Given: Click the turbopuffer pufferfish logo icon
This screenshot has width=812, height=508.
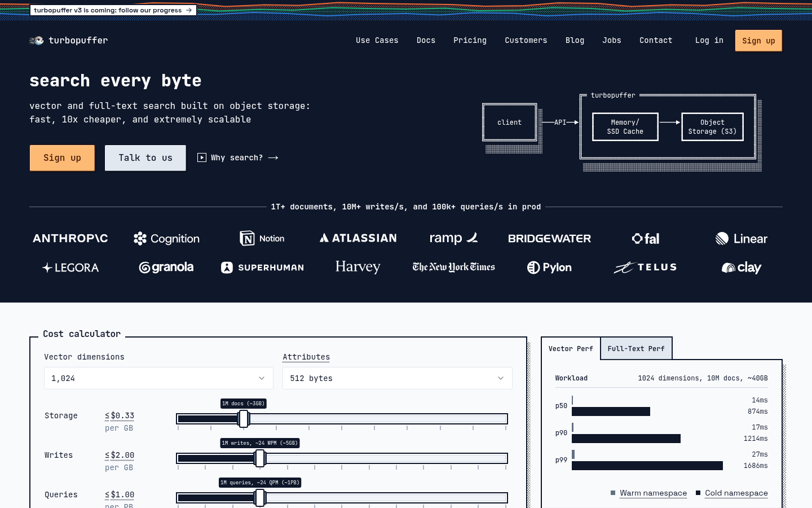Looking at the screenshot, I should [x=37, y=41].
